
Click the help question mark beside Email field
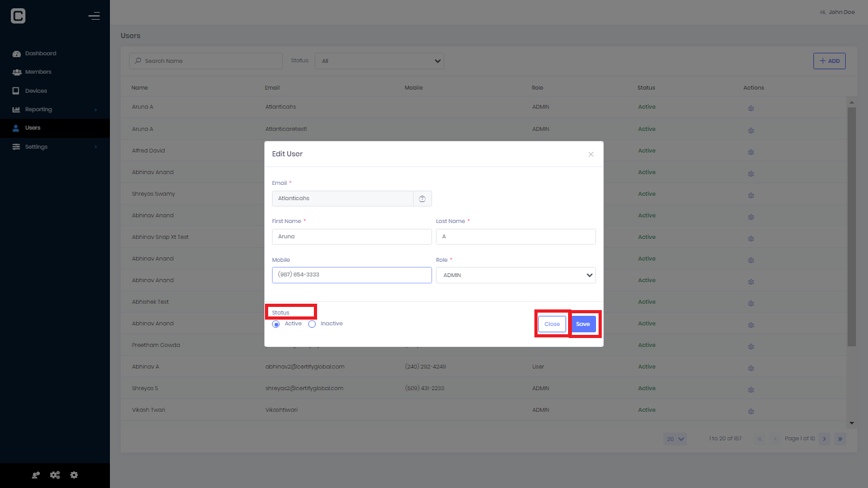pyautogui.click(x=422, y=198)
